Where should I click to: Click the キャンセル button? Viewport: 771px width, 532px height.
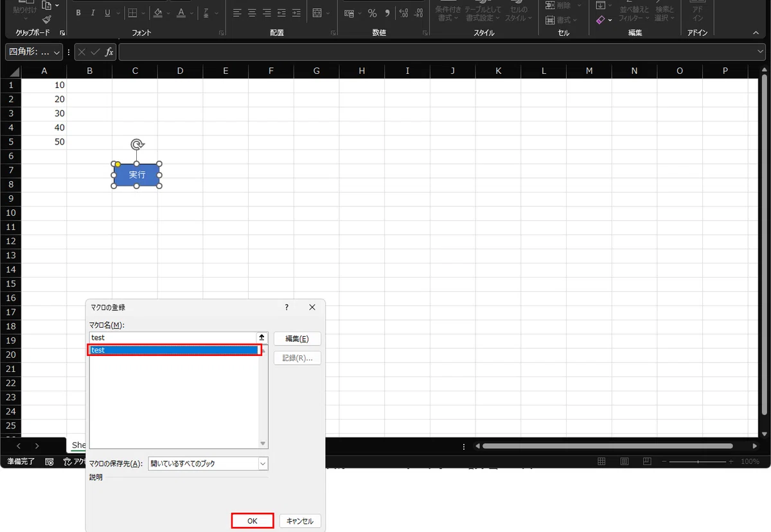pos(300,521)
